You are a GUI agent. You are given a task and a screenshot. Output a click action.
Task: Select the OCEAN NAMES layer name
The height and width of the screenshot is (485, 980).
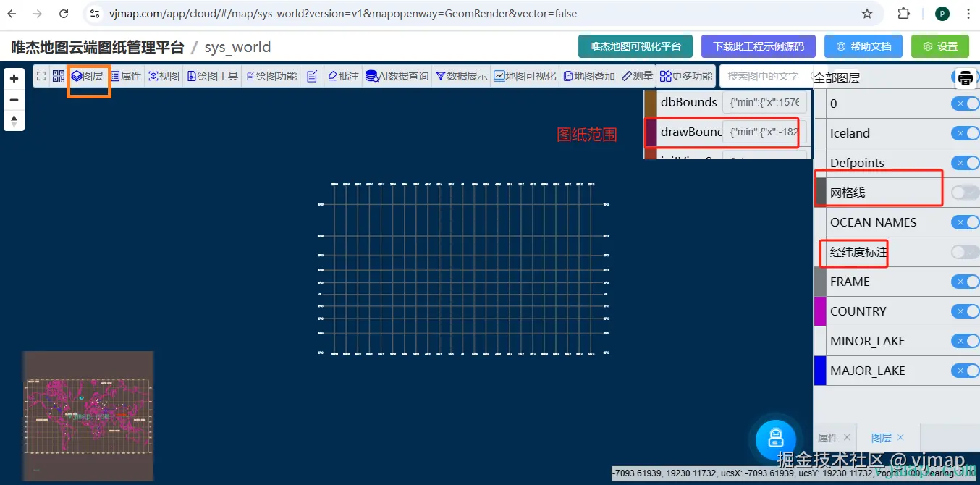pos(873,222)
